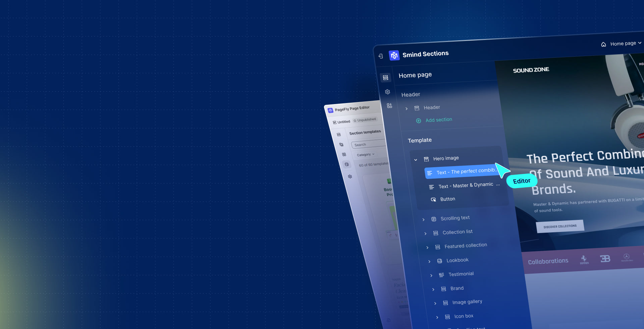The width and height of the screenshot is (644, 329).
Task: Click the exit editor icon
Action: pyautogui.click(x=381, y=56)
